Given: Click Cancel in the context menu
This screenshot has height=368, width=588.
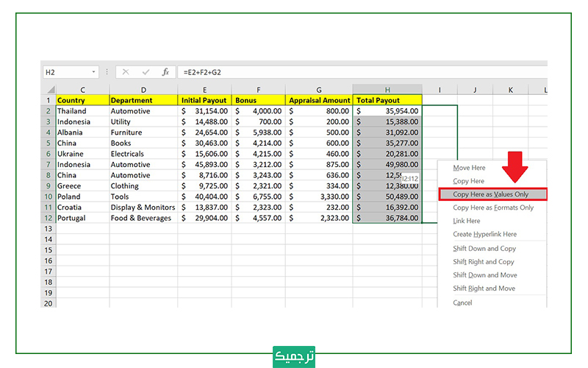Looking at the screenshot, I should (462, 302).
